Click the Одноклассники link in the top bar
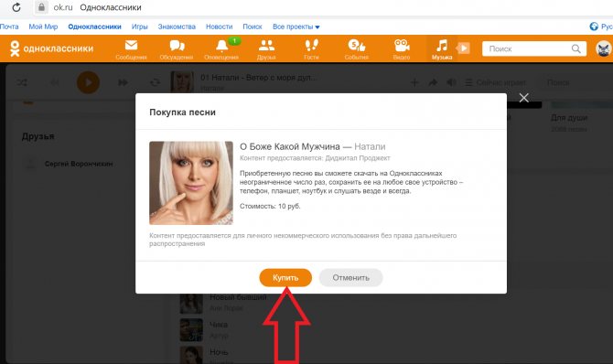 pyautogui.click(x=94, y=27)
